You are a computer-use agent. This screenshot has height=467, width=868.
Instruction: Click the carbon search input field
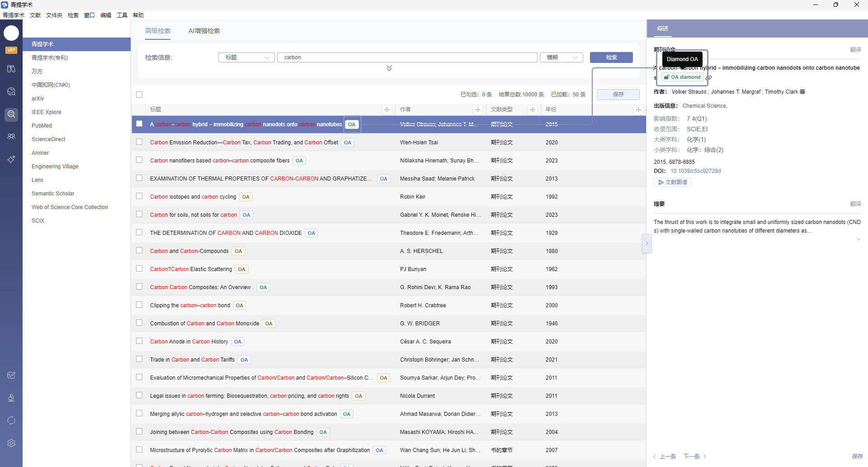(x=407, y=57)
